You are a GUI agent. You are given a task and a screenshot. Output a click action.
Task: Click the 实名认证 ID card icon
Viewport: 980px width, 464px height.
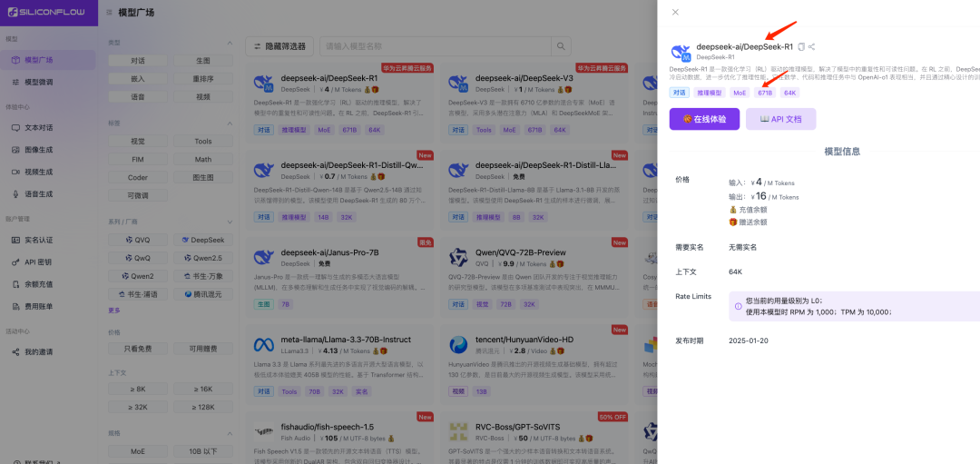point(15,240)
